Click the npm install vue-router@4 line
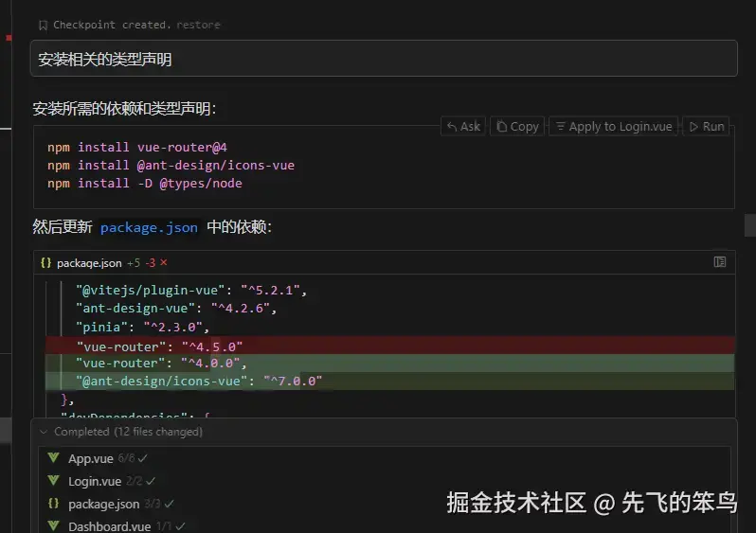Image resolution: width=756 pixels, height=533 pixels. [137, 147]
